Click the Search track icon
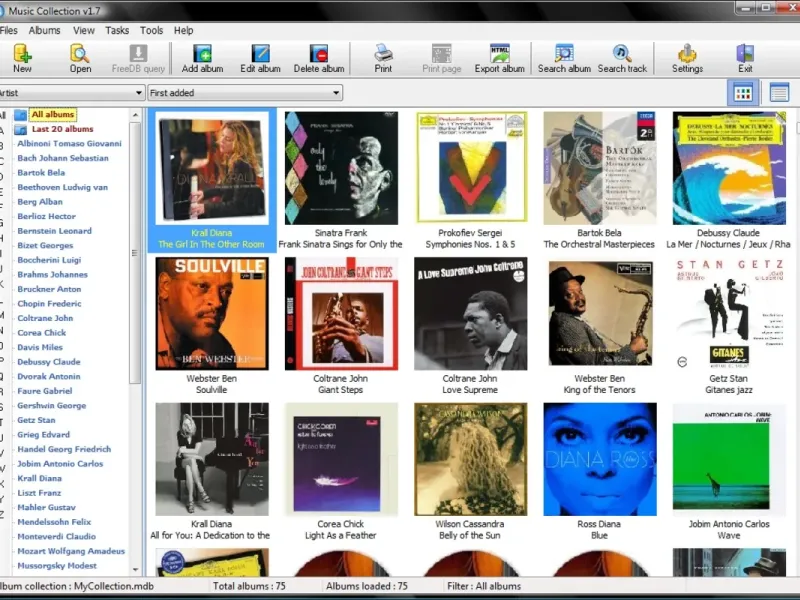Image resolution: width=800 pixels, height=600 pixels. tap(622, 53)
